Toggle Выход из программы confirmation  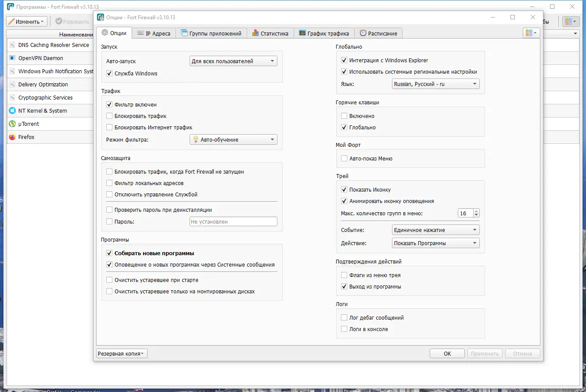tap(344, 287)
